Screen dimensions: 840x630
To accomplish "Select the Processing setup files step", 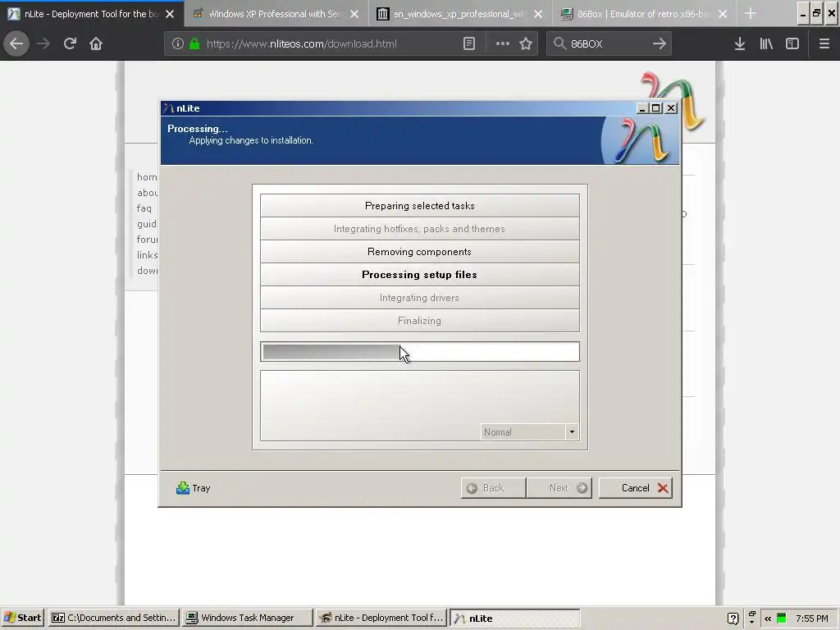I will (x=420, y=275).
